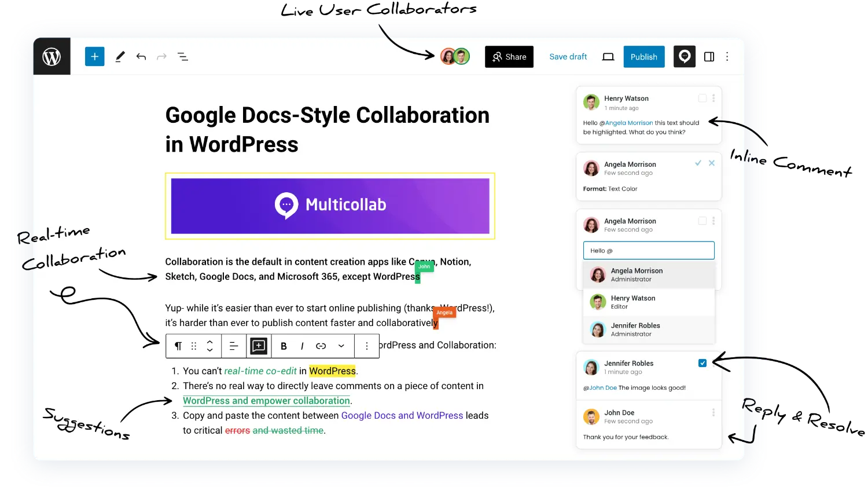Click the block drag handle dots
Viewport: 868px width, 498px height.
tap(194, 346)
